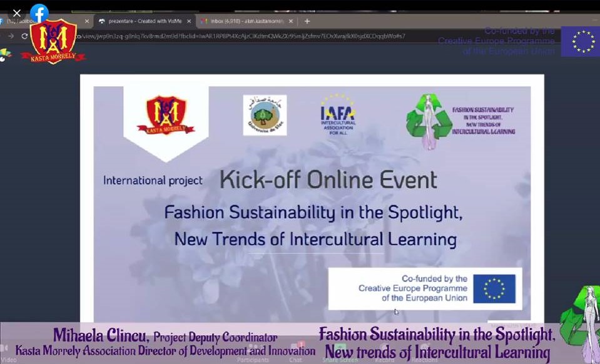Close the Facebook browser tab
This screenshot has height=364, width=600.
pyautogui.click(x=87, y=21)
